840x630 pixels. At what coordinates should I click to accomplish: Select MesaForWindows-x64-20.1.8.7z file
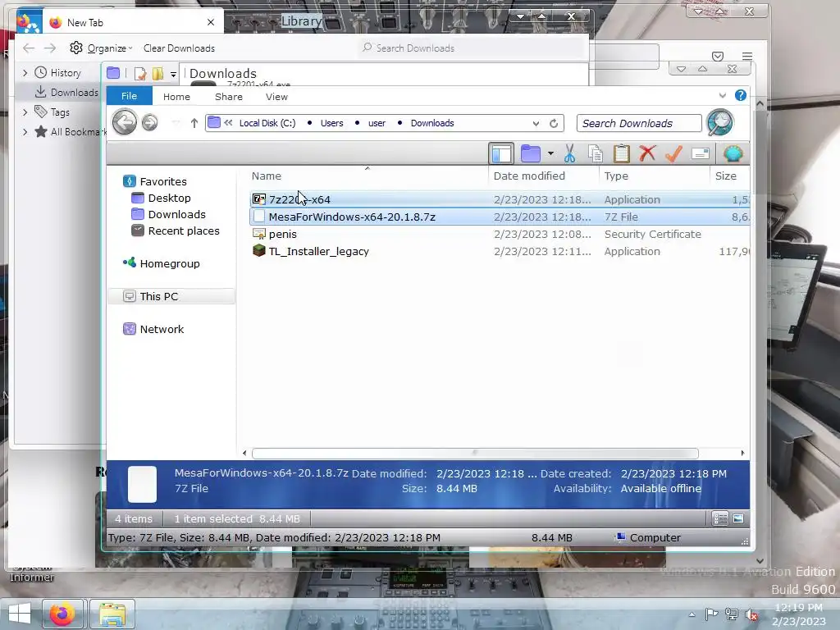click(500, 217)
